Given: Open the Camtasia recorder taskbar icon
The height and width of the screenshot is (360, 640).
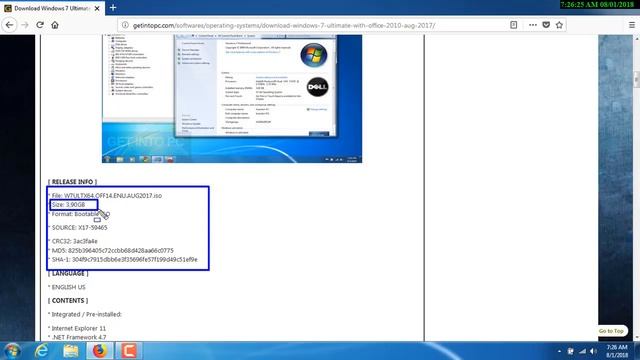Looking at the screenshot, I should [129, 351].
